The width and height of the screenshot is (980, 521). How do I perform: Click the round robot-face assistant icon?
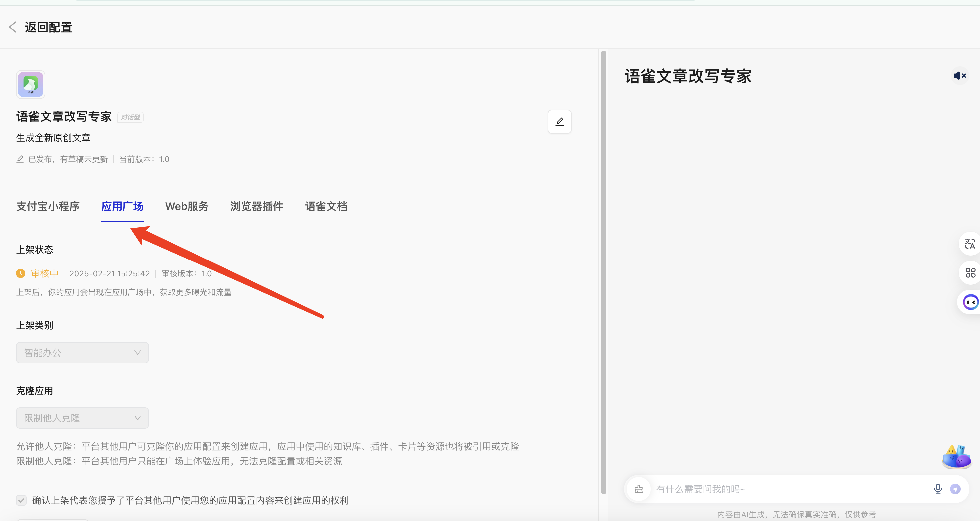point(970,302)
